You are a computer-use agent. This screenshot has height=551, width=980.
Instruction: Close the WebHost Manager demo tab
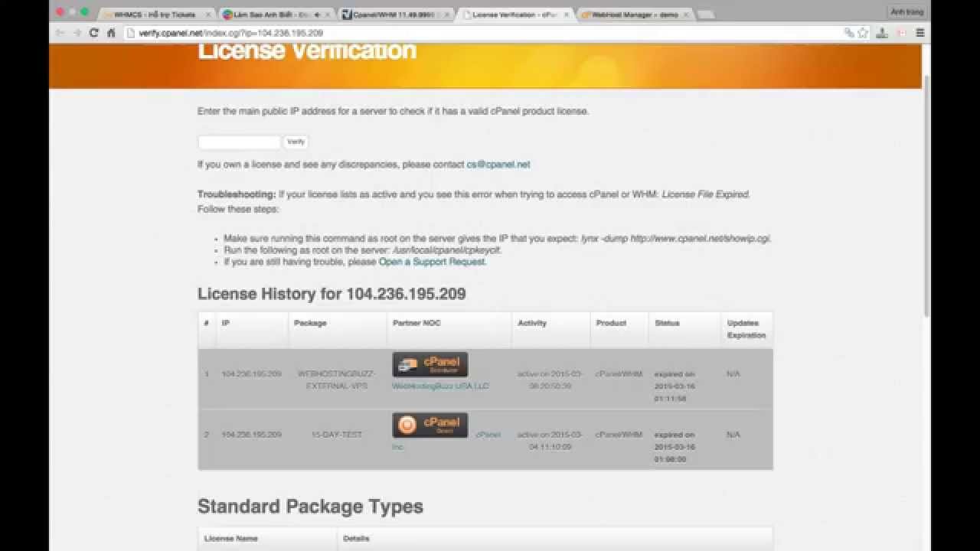pyautogui.click(x=685, y=15)
